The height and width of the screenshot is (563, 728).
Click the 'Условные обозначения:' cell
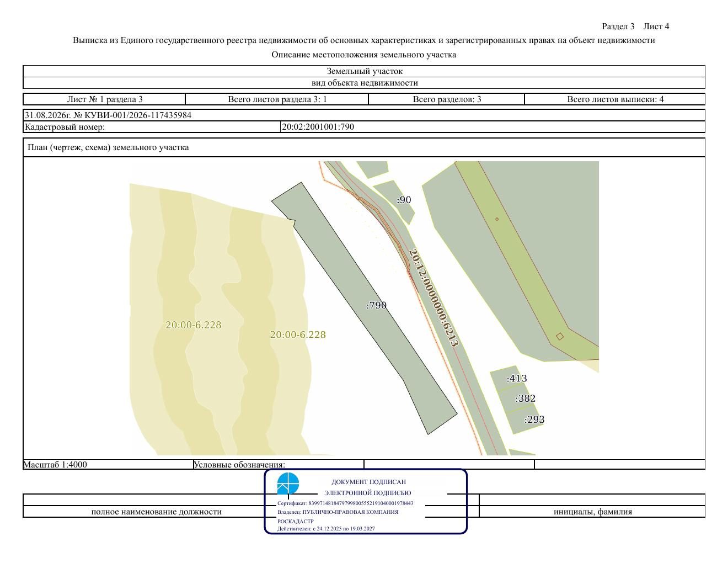tap(279, 464)
